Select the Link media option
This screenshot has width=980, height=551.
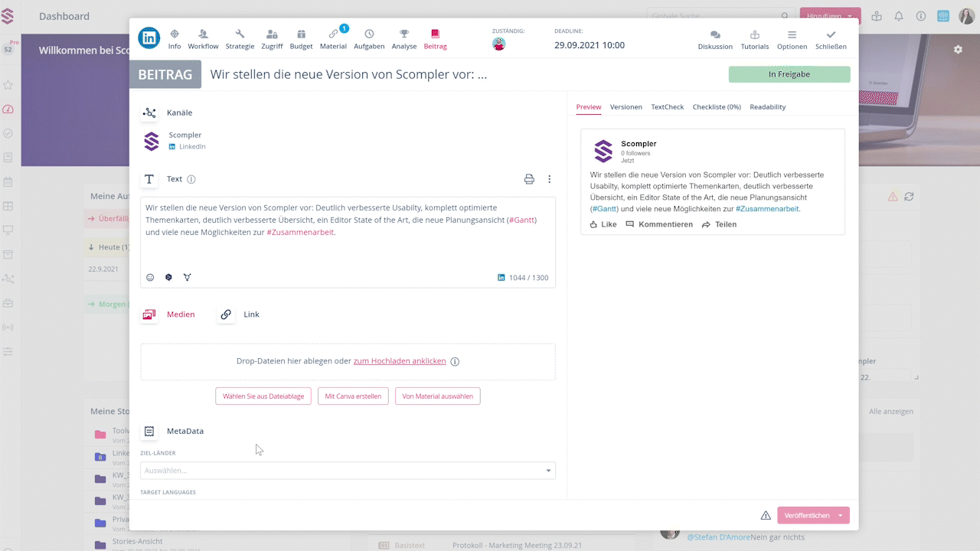click(x=240, y=315)
